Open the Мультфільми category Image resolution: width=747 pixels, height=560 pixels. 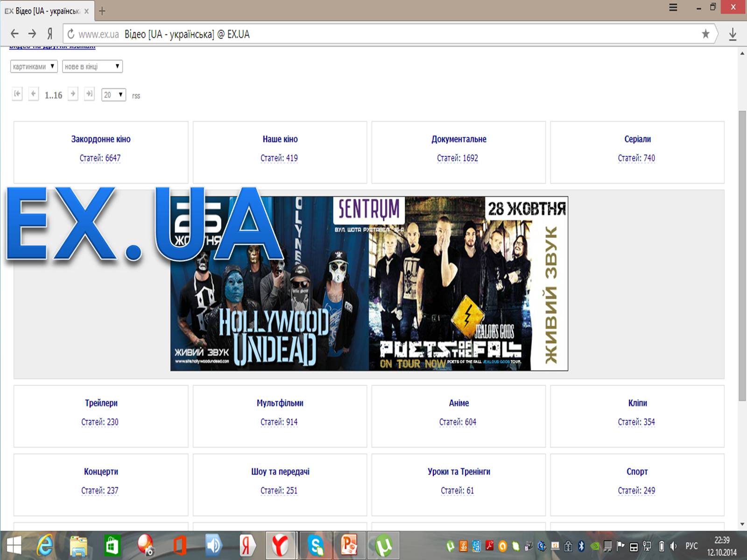280,403
